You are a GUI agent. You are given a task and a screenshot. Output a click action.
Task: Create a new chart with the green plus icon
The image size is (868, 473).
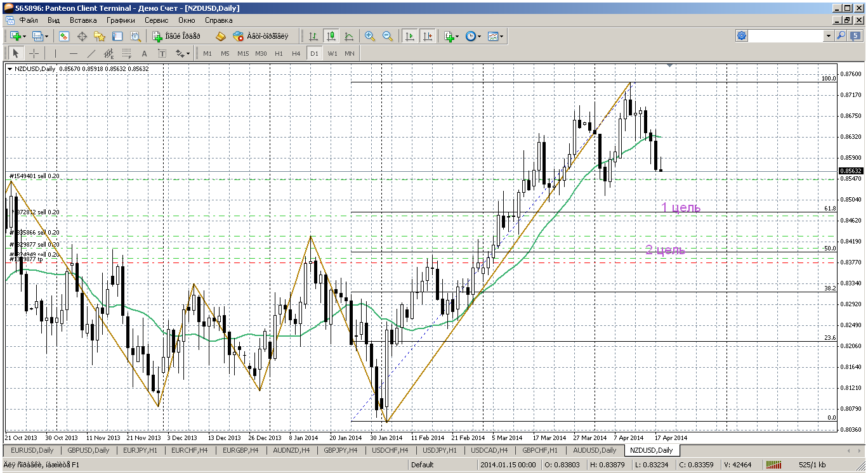point(15,37)
